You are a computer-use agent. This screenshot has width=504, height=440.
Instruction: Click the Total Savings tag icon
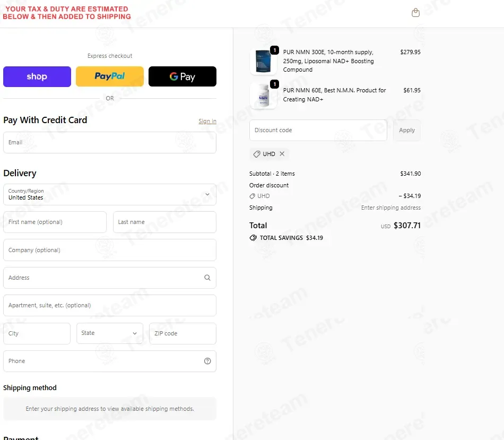[x=253, y=238]
